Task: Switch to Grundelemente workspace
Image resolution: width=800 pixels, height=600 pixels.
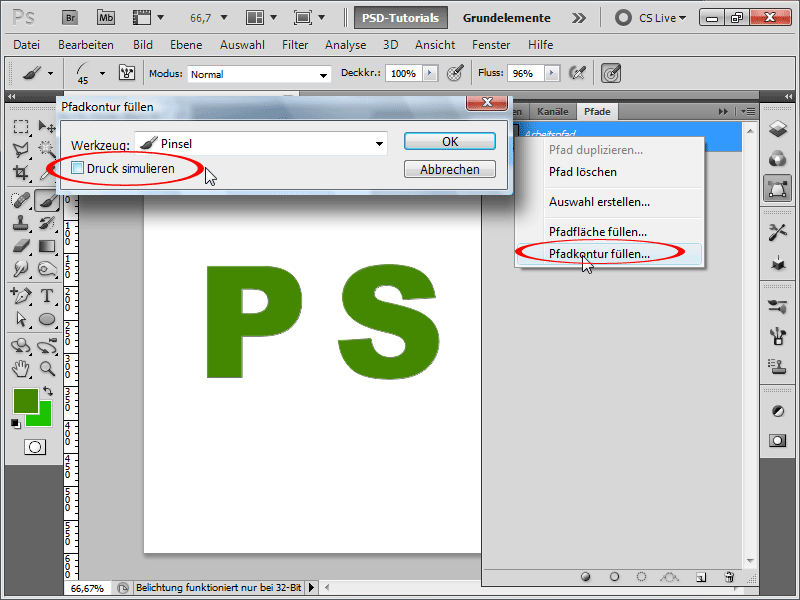Action: pos(507,18)
